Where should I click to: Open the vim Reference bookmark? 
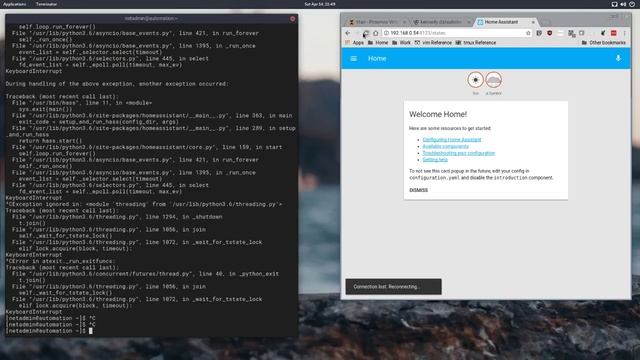point(433,42)
